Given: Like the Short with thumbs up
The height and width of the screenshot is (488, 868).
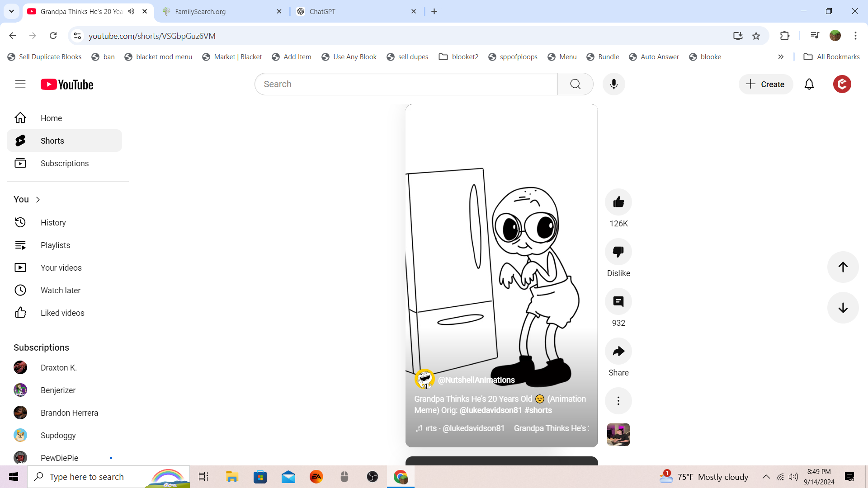Looking at the screenshot, I should point(618,202).
